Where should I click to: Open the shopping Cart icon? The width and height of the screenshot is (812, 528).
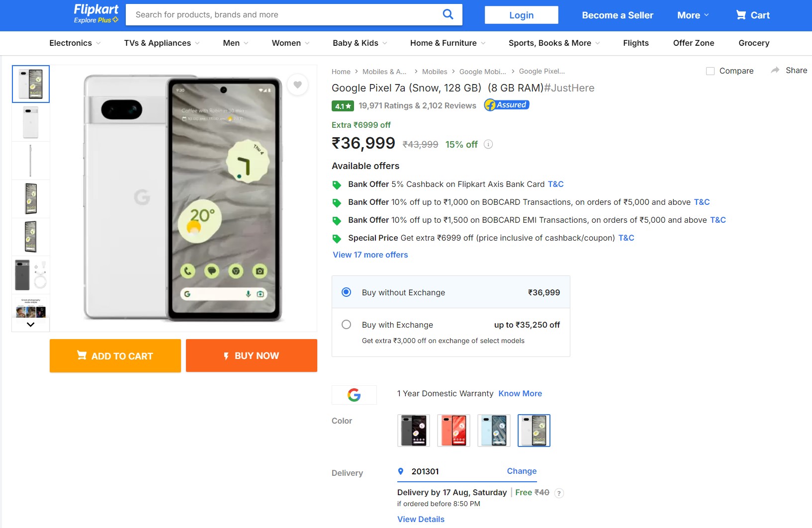pos(741,15)
